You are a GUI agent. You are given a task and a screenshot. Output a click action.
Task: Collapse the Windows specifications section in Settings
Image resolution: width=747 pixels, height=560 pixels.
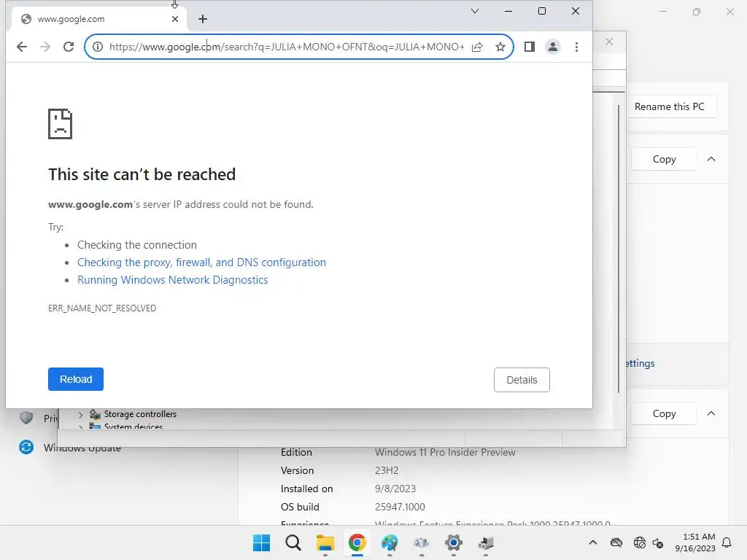click(x=711, y=413)
